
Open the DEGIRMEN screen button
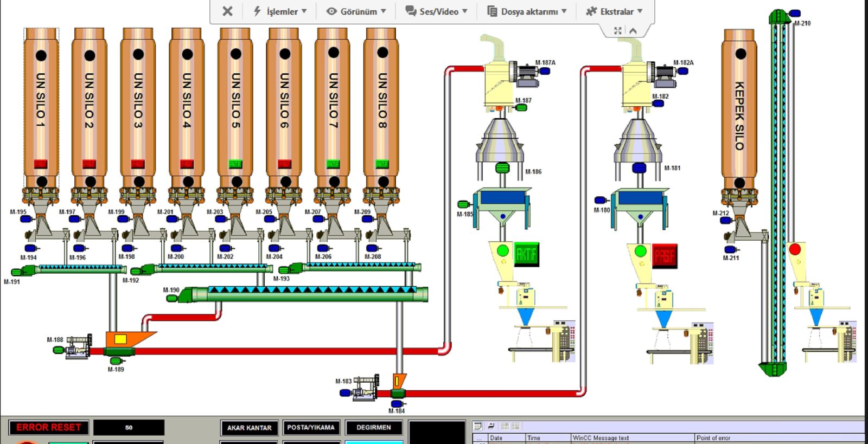pyautogui.click(x=374, y=428)
